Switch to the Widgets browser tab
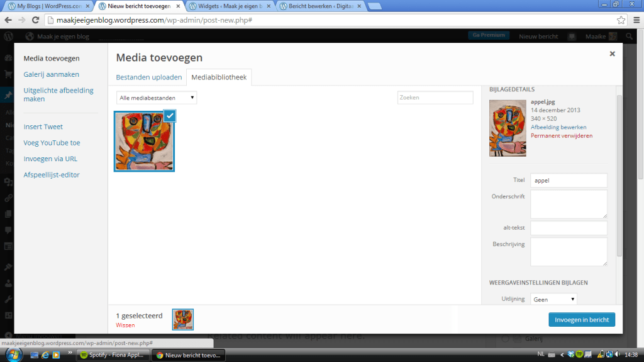644x362 pixels. click(232, 6)
